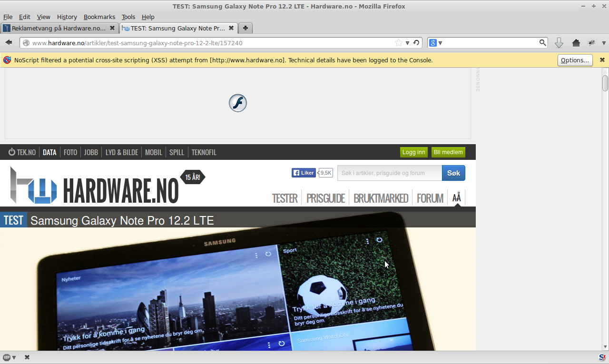Click the blue Søk button
Screen dimensions: 609x364
[453, 173]
